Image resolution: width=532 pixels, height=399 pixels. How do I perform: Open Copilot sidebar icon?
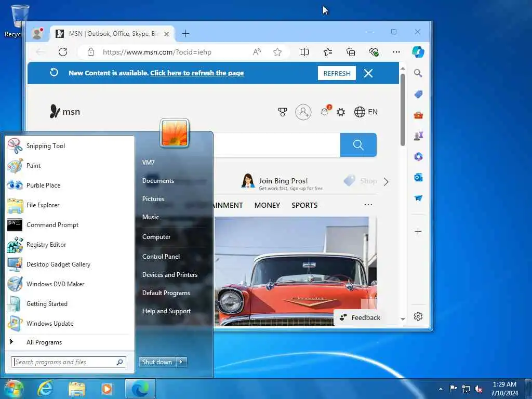coord(418,52)
